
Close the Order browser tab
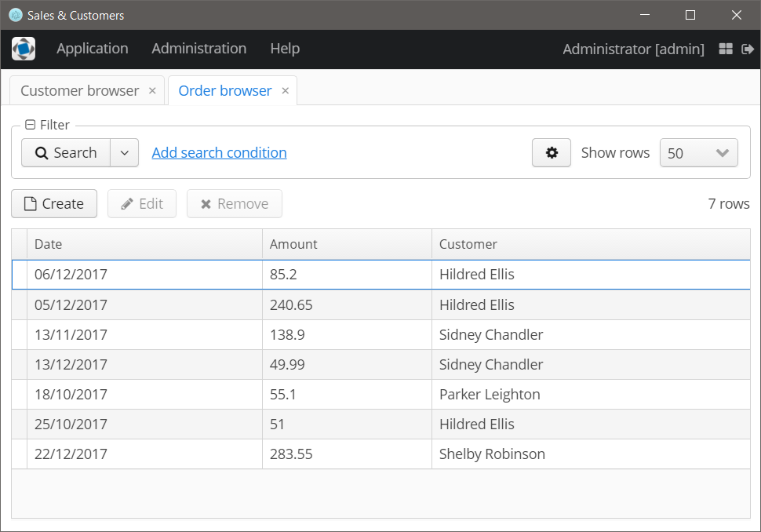pyautogui.click(x=285, y=91)
